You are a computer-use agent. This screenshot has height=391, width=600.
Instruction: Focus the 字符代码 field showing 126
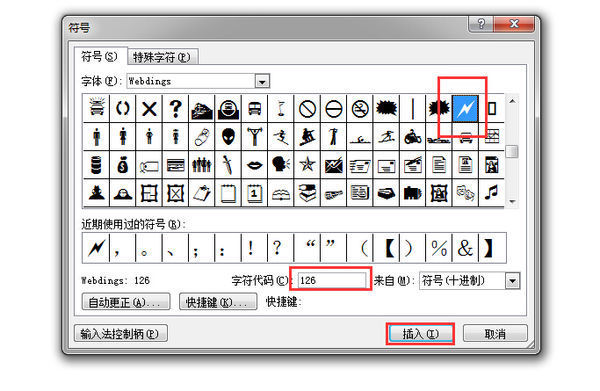click(332, 280)
